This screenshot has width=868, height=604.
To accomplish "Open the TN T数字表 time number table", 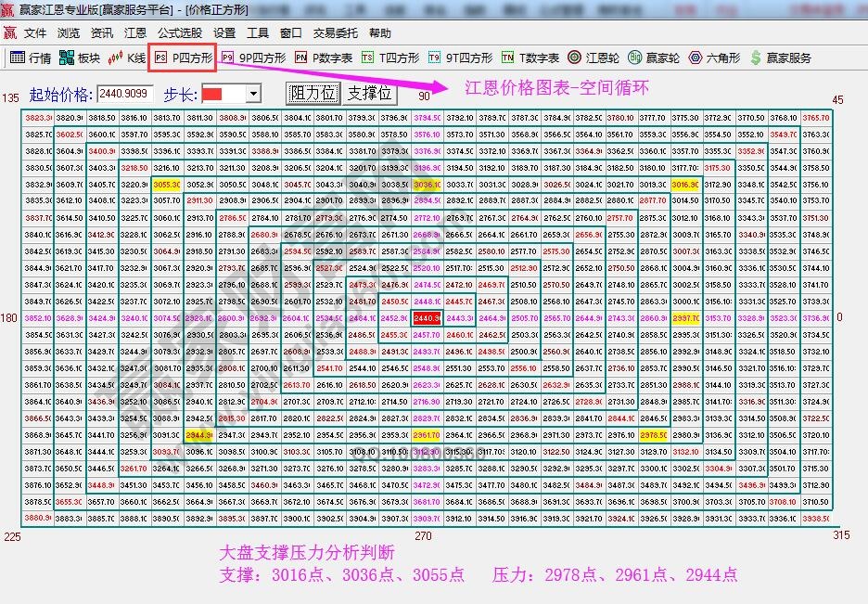I will click(x=525, y=58).
